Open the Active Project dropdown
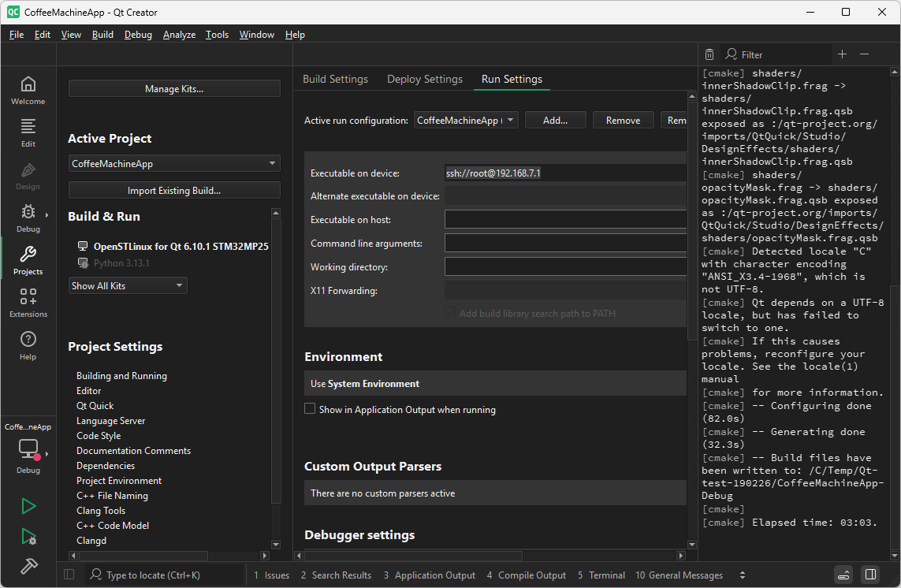 click(173, 162)
